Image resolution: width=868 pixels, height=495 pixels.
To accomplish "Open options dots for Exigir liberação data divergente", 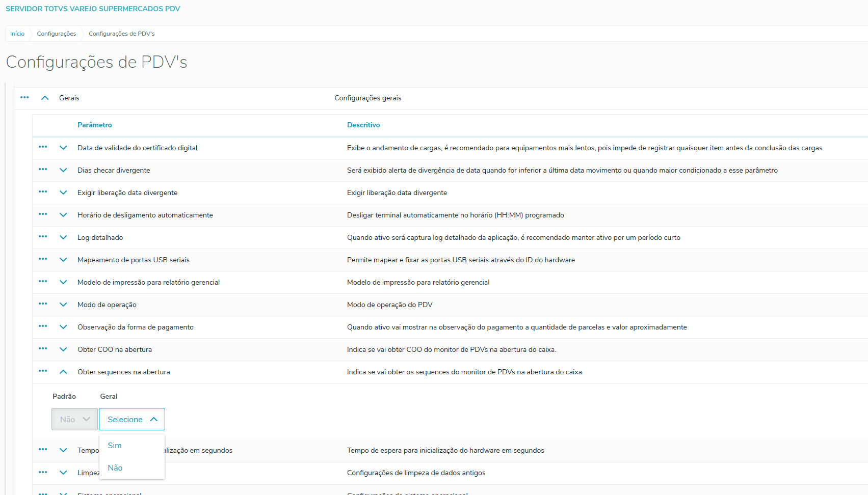I will tap(43, 192).
